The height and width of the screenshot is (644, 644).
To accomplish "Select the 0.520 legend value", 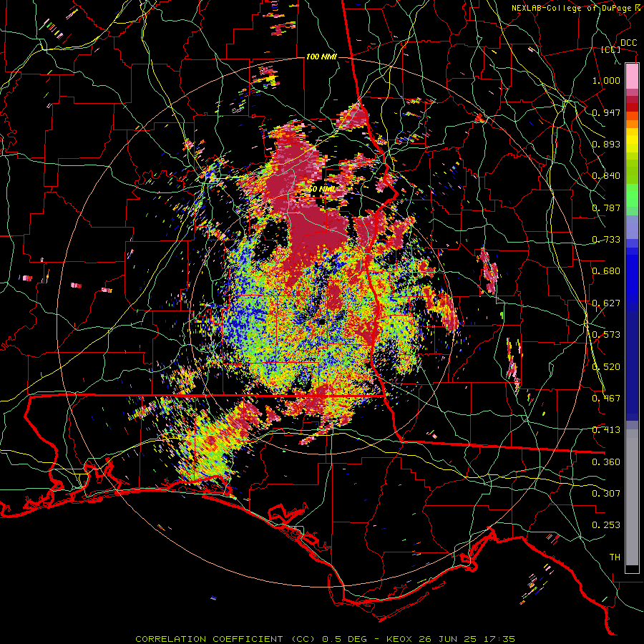I will (x=606, y=367).
